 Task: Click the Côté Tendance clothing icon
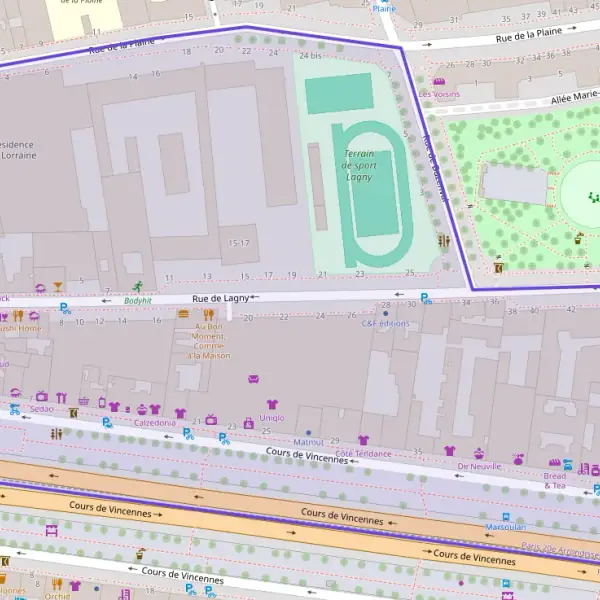[x=363, y=440]
